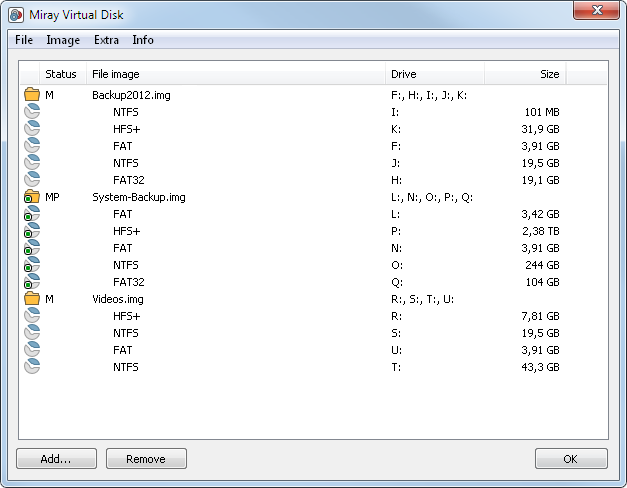This screenshot has width=627, height=488.
Task: Click the size value '31,9 GB'
Action: click(x=540, y=129)
